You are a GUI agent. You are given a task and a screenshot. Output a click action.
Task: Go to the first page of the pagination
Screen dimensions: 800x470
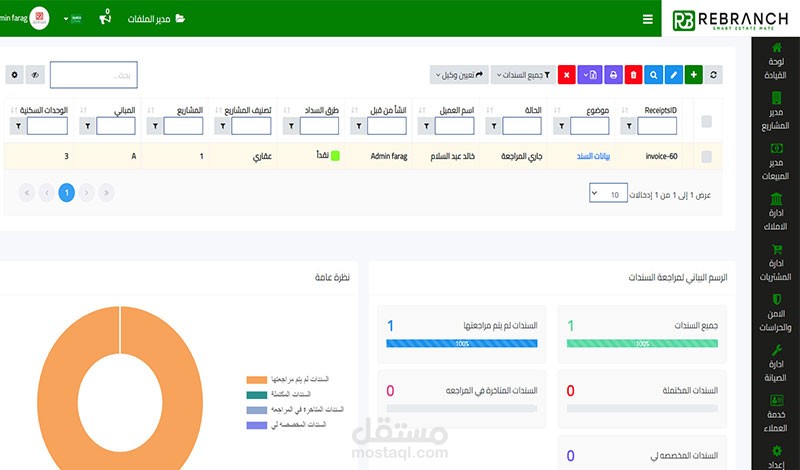(106, 193)
